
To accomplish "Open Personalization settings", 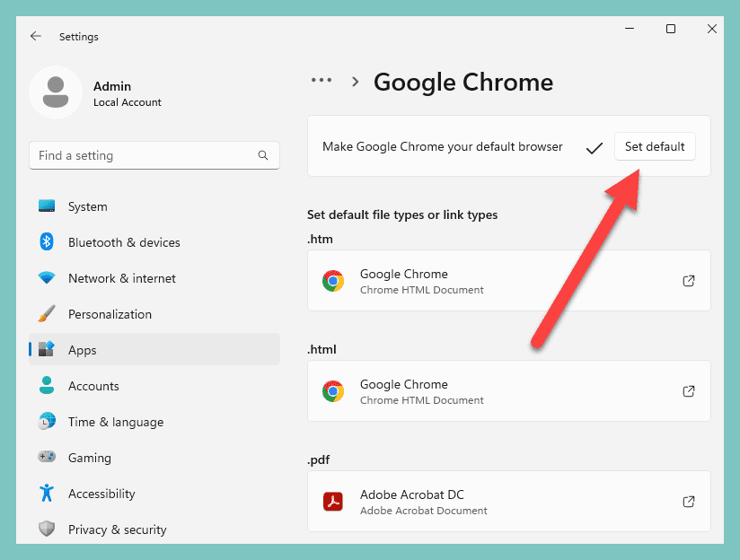I will click(x=154, y=314).
